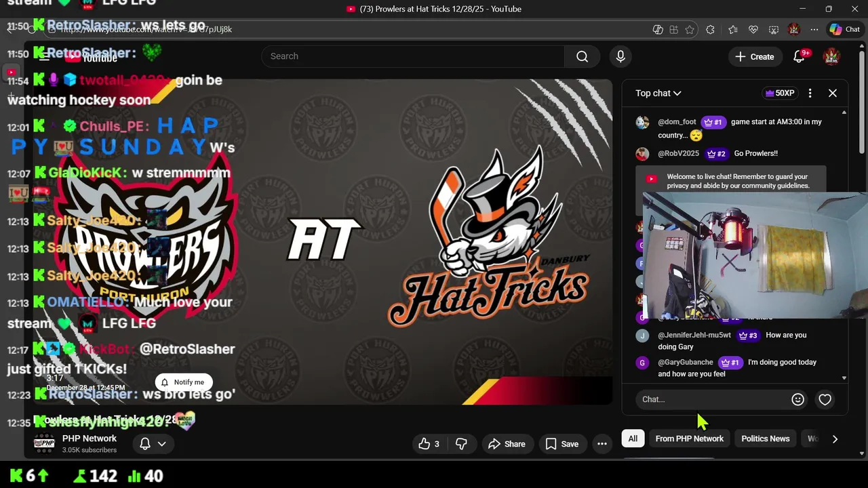The image size is (868, 488).
Task: Open YouTube notifications bell
Action: click(800, 56)
